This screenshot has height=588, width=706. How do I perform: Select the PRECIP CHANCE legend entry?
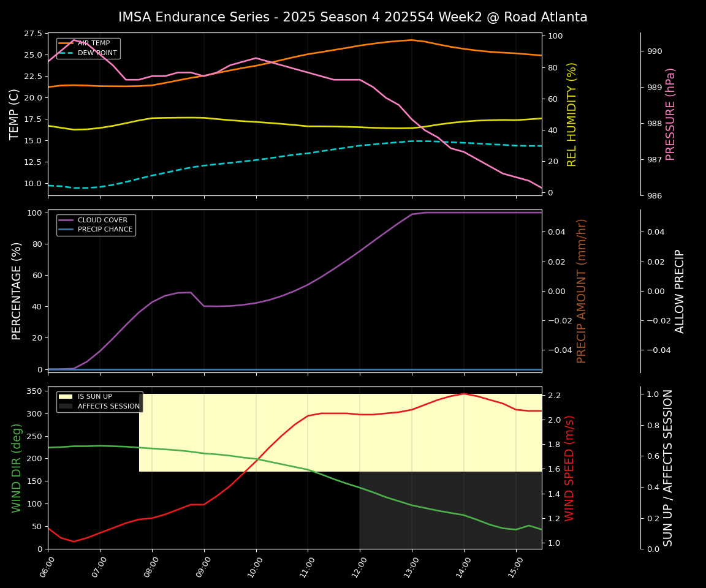click(105, 230)
